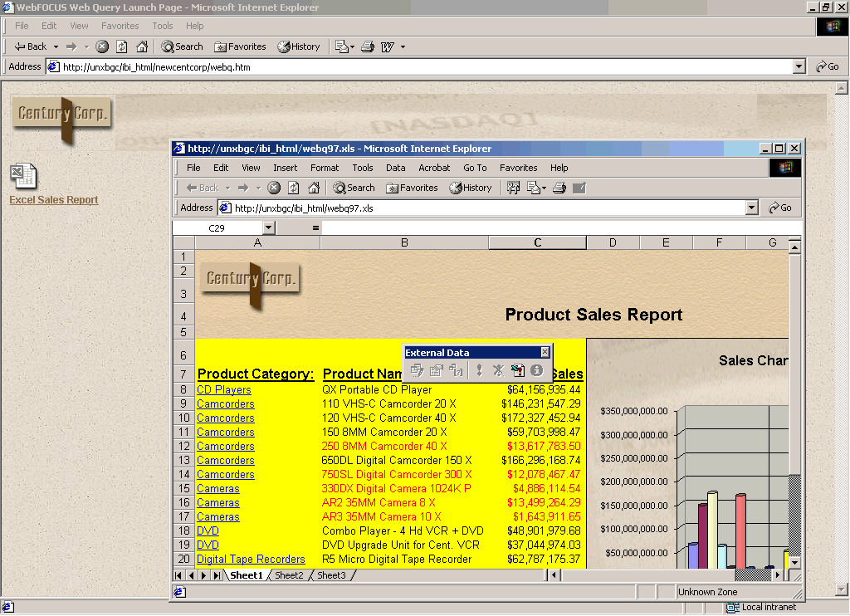The width and height of the screenshot is (850, 616).
Task: Click the Mail icon in the webq97.xls toolbar
Action: (534, 188)
